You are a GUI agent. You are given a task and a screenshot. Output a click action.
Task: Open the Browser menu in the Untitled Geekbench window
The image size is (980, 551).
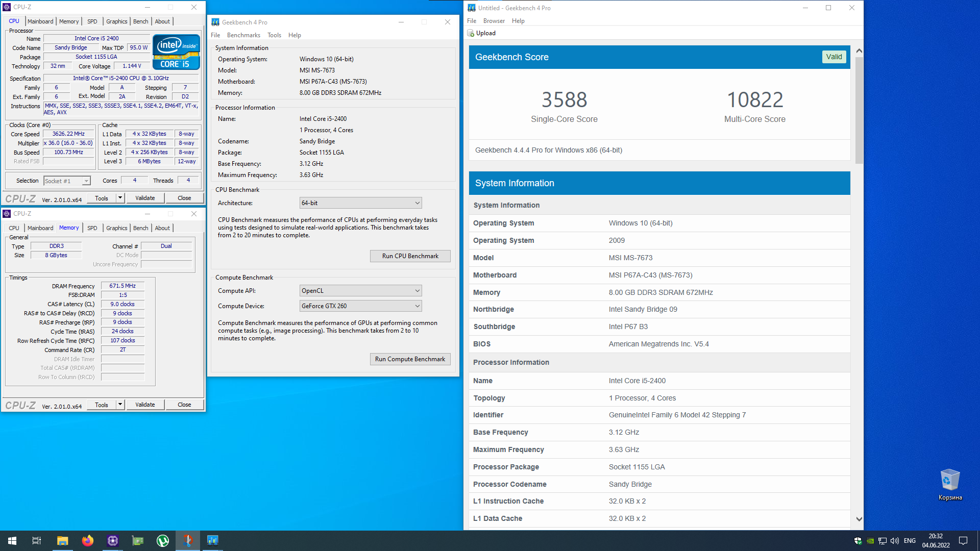(x=494, y=21)
